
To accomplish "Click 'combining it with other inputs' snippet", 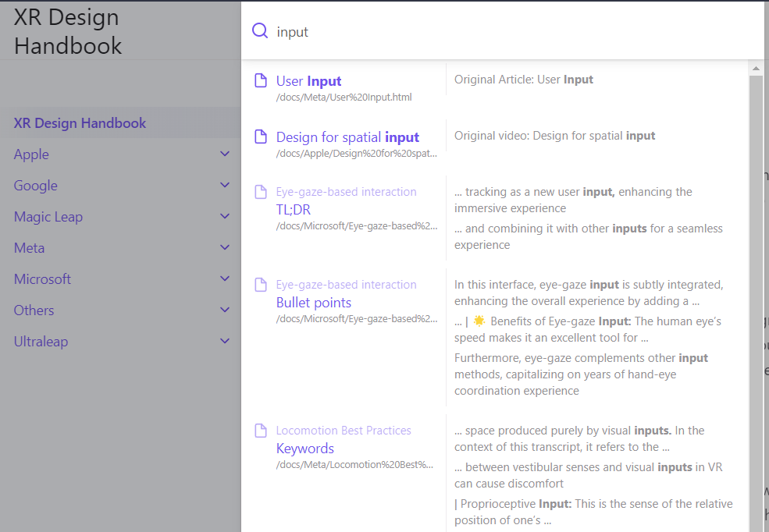I will pyautogui.click(x=588, y=236).
